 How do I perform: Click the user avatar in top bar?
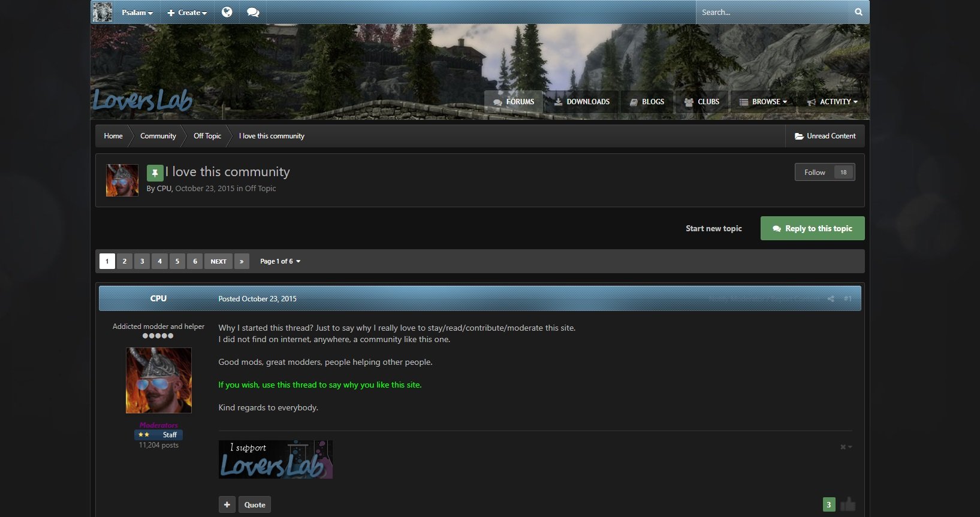click(102, 12)
